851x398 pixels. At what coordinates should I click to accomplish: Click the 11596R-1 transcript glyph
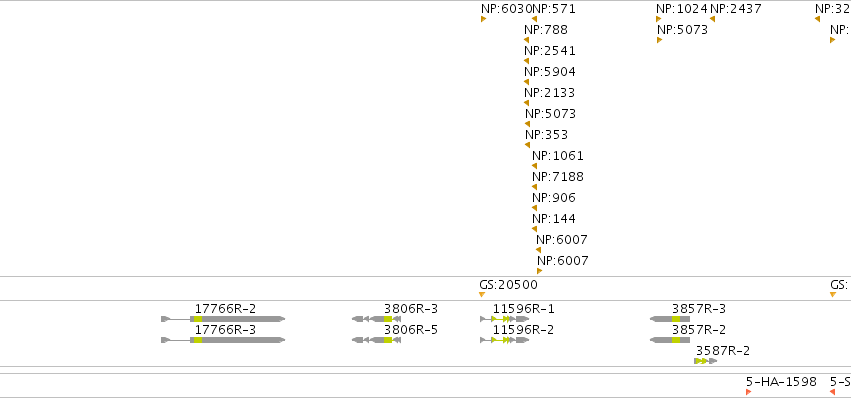pyautogui.click(x=505, y=319)
